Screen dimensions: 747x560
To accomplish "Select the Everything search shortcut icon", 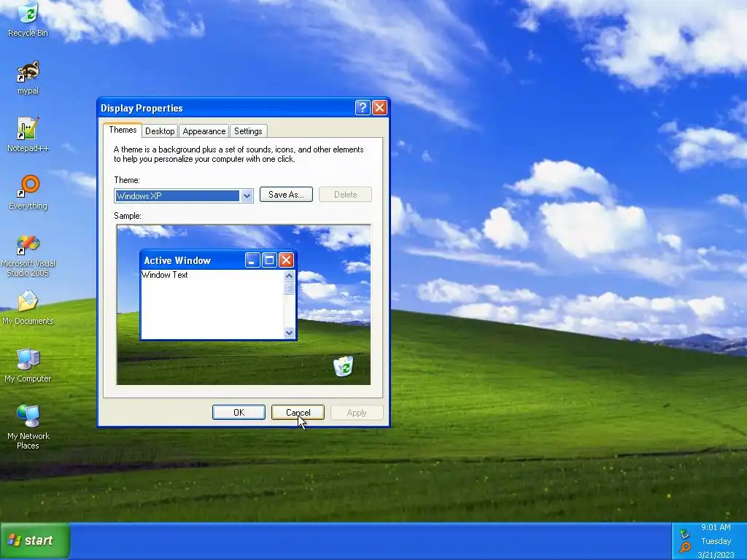I will tap(28, 192).
